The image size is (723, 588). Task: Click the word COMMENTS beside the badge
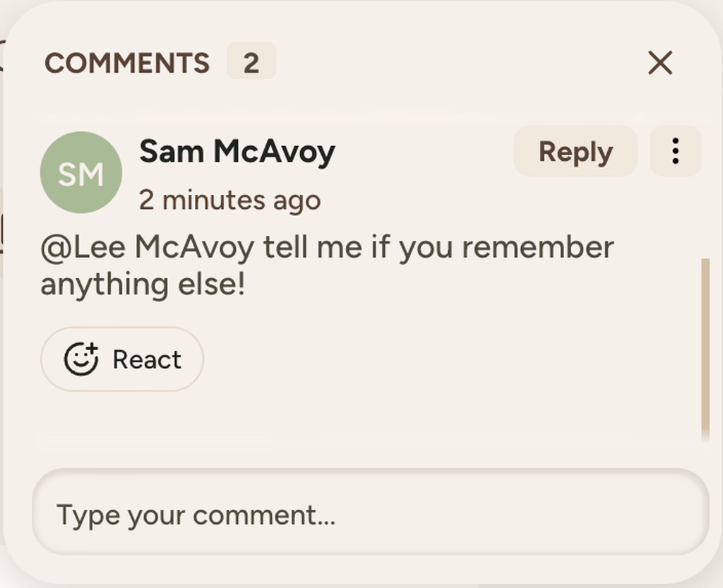click(127, 64)
